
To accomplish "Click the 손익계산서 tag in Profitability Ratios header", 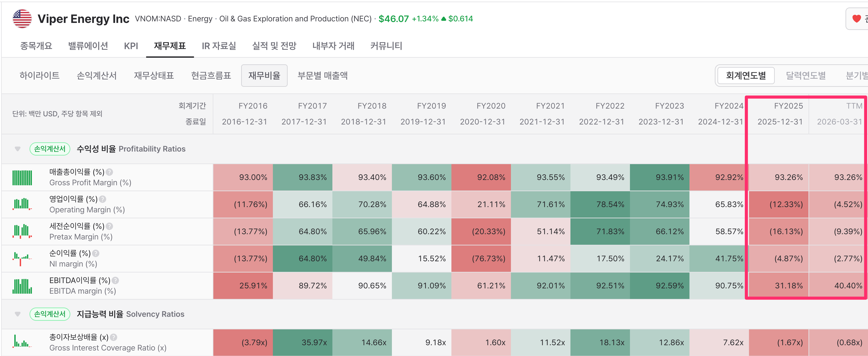I will point(50,149).
